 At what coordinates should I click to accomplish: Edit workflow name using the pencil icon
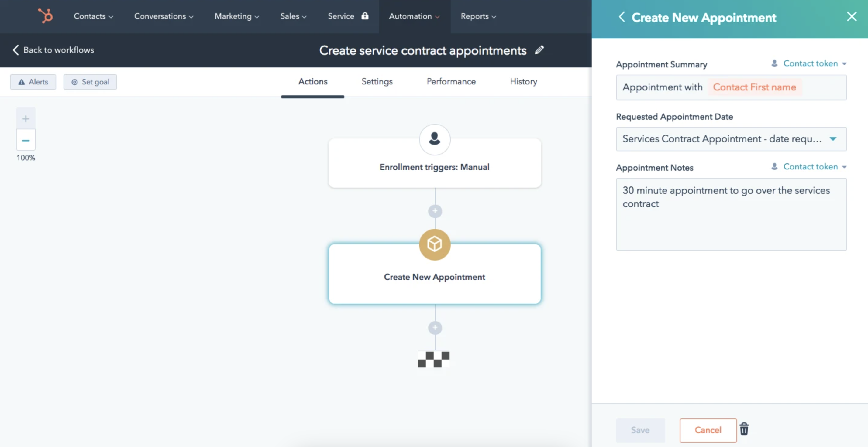(x=539, y=50)
